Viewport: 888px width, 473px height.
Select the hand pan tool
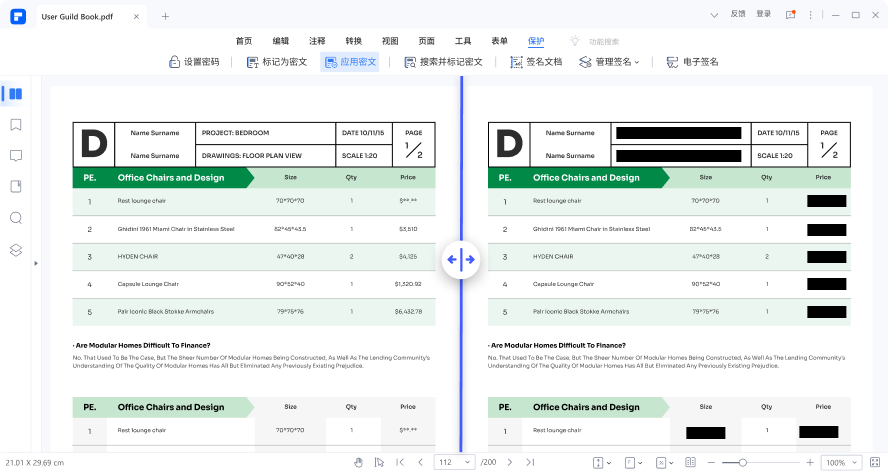[359, 462]
